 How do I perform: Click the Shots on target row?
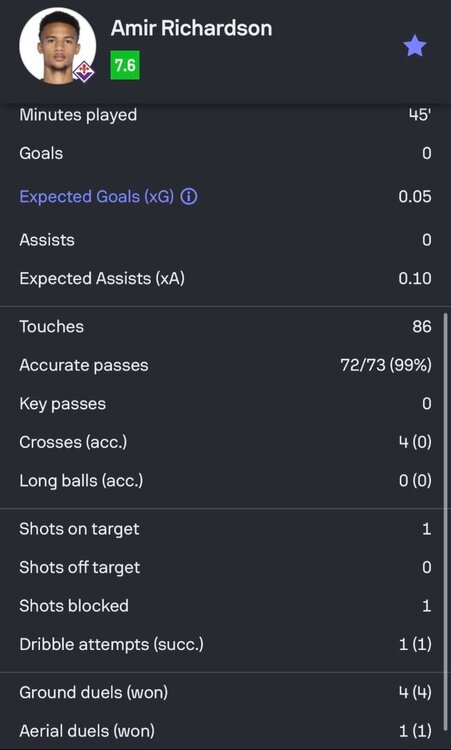click(225, 529)
